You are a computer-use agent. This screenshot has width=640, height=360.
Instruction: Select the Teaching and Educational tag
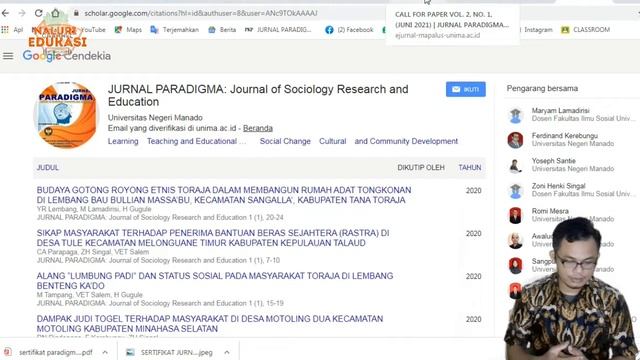pyautogui.click(x=197, y=141)
